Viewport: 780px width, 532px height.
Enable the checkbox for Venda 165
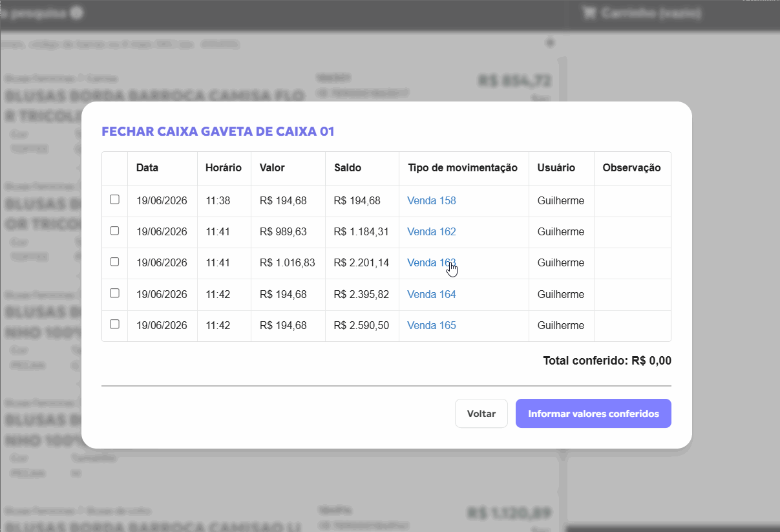click(114, 325)
